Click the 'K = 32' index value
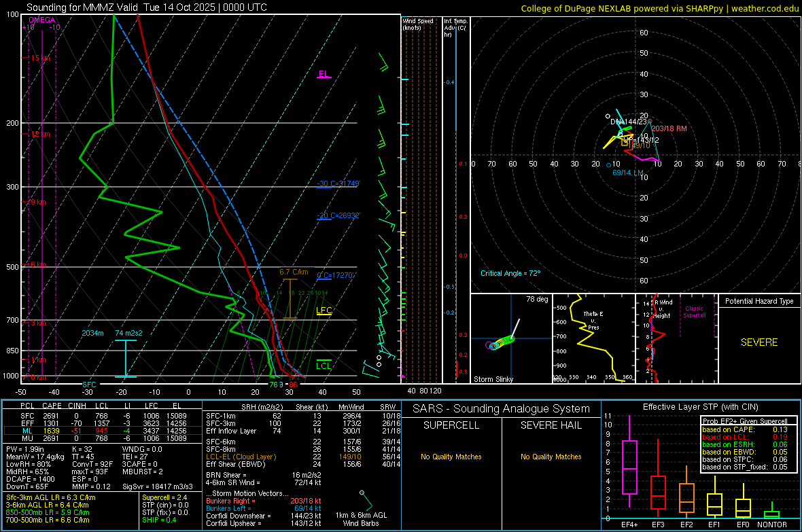Viewport: 802px width, 532px height. tap(82, 449)
